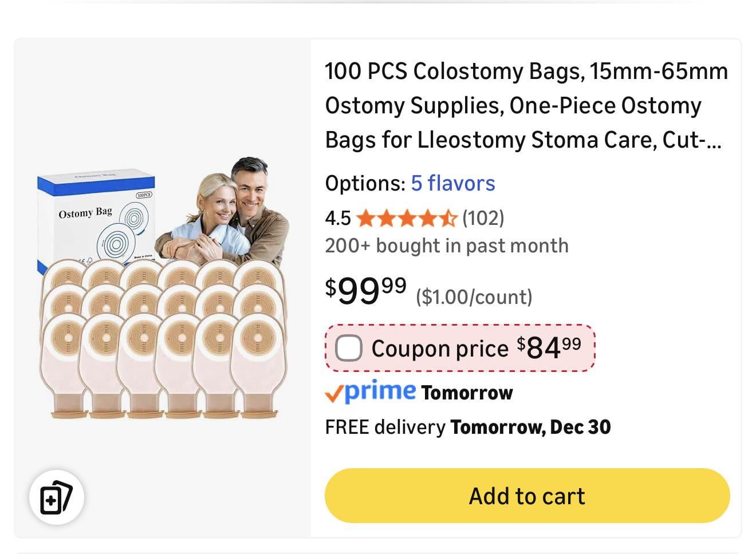Image resolution: width=756 pixels, height=554 pixels.
Task: Tap the smiling couple photo
Action: point(229,212)
